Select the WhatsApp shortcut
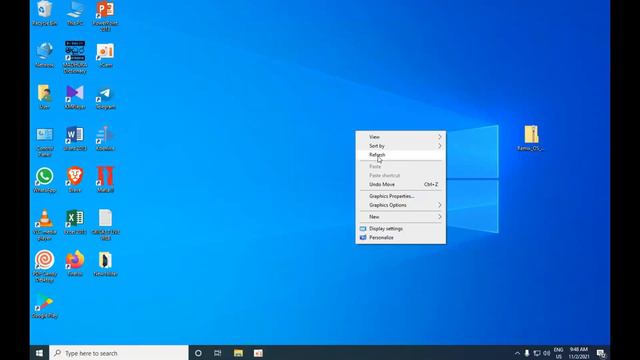 tap(44, 180)
